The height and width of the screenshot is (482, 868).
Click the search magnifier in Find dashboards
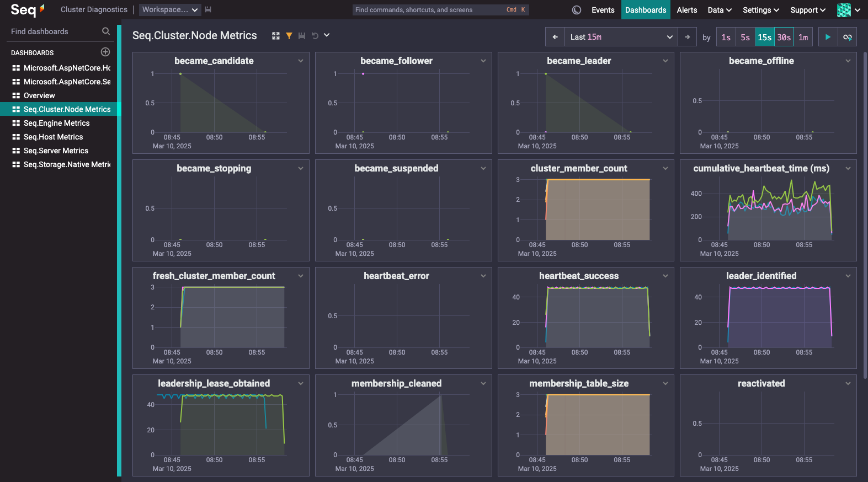pyautogui.click(x=106, y=31)
